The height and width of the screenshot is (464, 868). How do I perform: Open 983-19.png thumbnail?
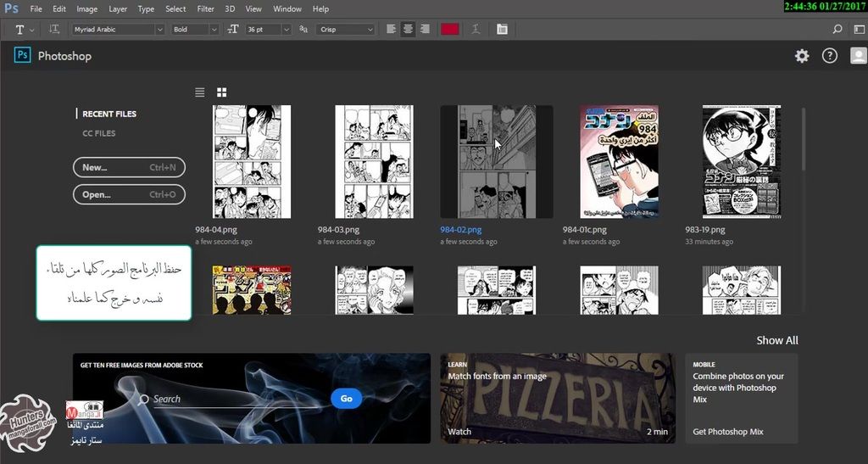pos(742,162)
